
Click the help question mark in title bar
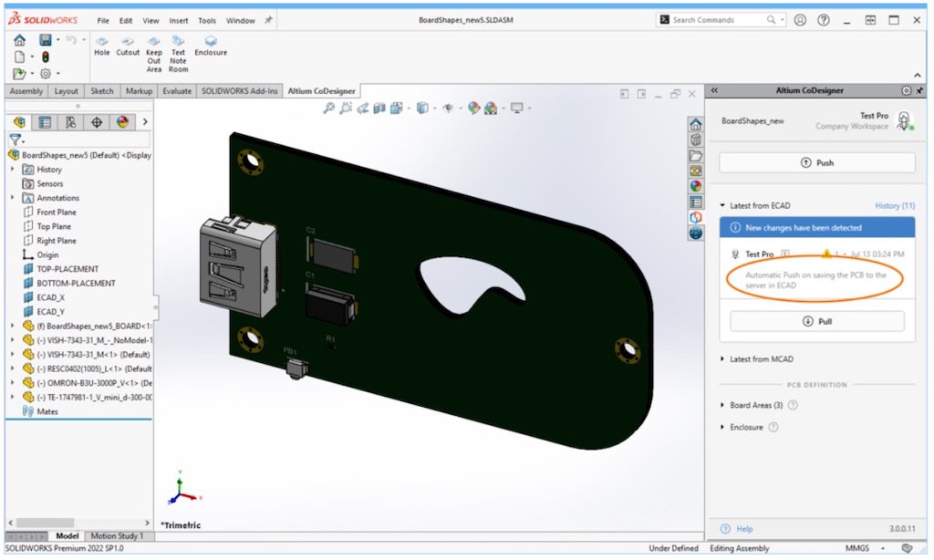click(824, 20)
